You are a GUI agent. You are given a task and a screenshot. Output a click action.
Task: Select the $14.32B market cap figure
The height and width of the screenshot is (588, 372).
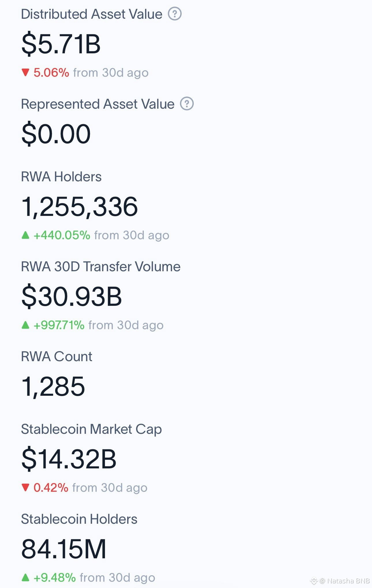[69, 459]
